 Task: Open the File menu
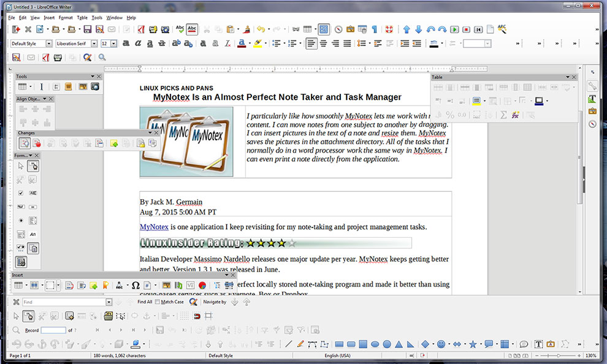(x=12, y=17)
